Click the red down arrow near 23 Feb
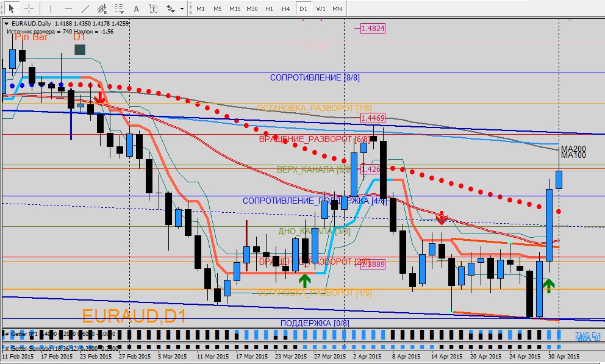Image resolution: width=605 pixels, height=364 pixels. [x=99, y=98]
